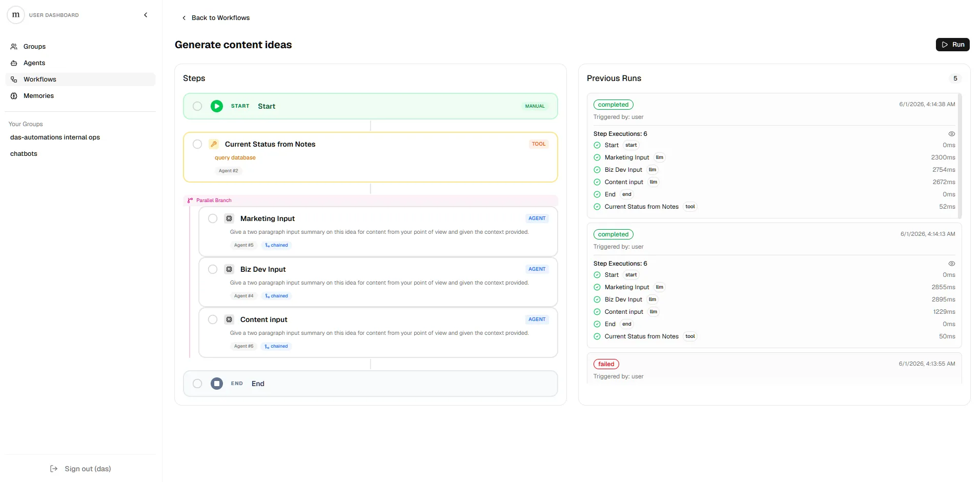This screenshot has width=980, height=482.
Task: Click the End step stop icon
Action: pos(217,384)
